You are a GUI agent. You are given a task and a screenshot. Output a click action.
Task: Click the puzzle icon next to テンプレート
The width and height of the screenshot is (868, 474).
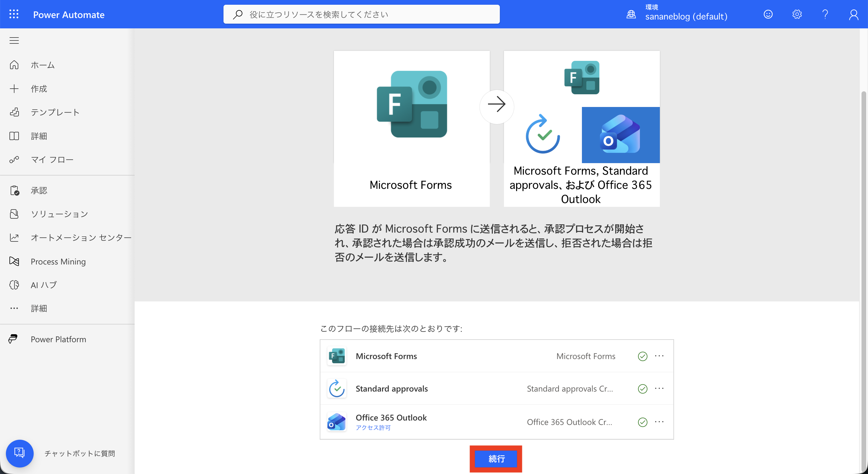pyautogui.click(x=14, y=112)
